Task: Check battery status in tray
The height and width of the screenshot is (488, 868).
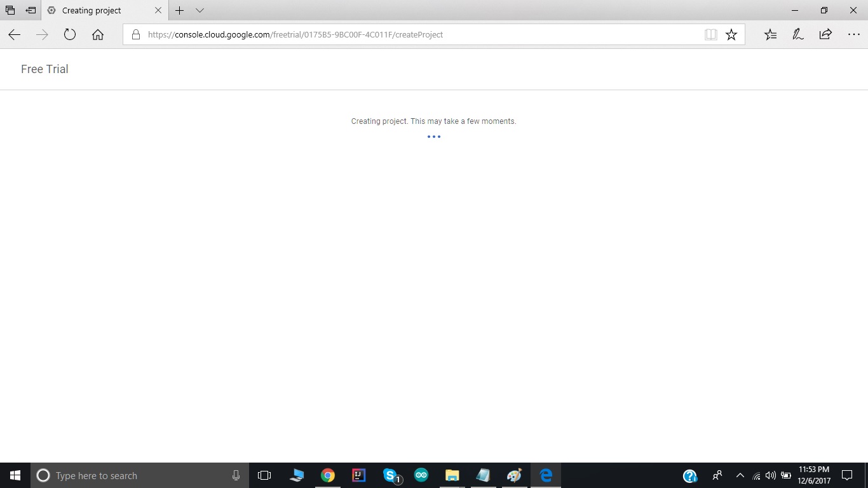Action: point(786,475)
